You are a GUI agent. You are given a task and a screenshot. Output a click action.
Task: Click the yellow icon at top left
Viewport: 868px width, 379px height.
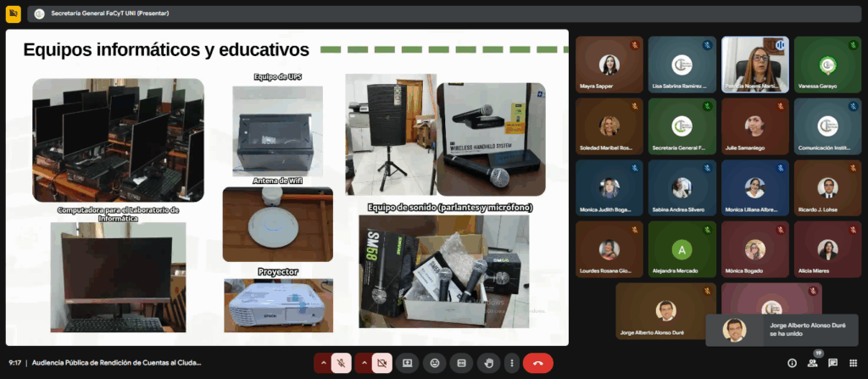coord(14,14)
